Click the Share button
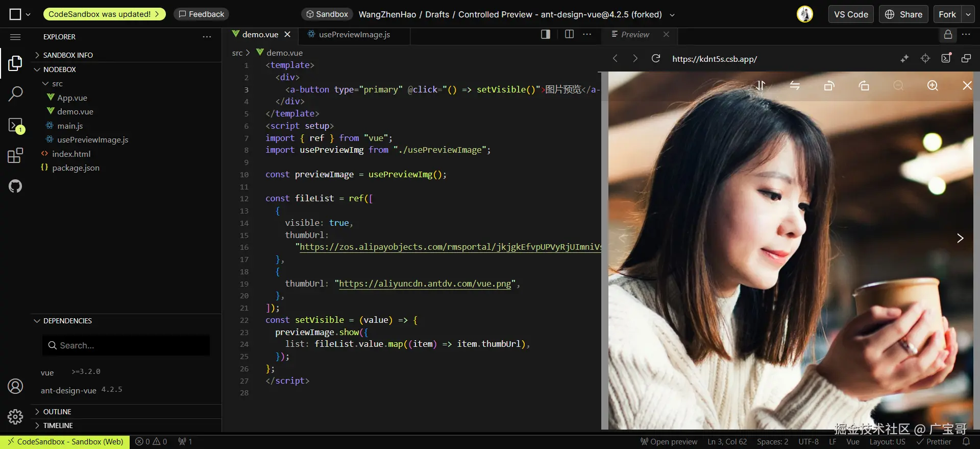980x449 pixels. 903,14
